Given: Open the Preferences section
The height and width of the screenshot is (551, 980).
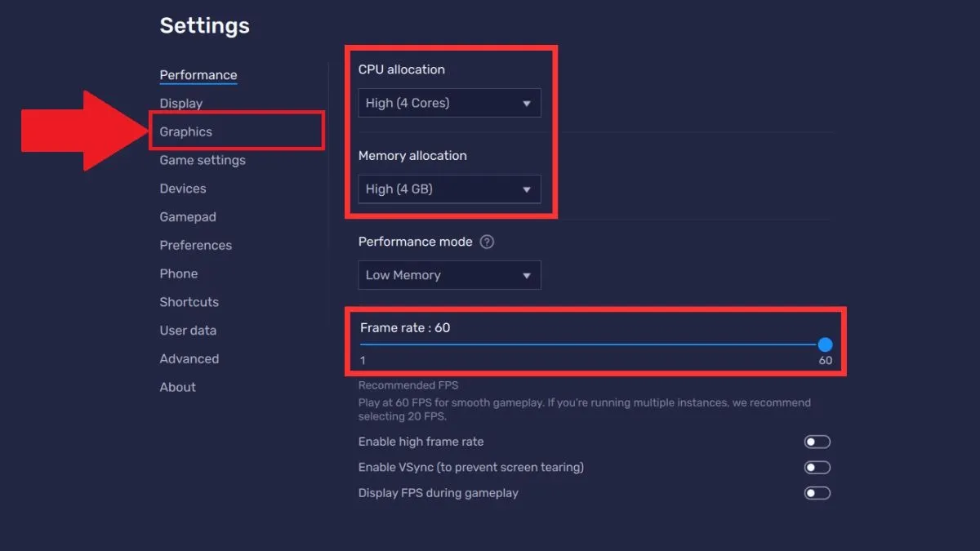Looking at the screenshot, I should [x=195, y=246].
